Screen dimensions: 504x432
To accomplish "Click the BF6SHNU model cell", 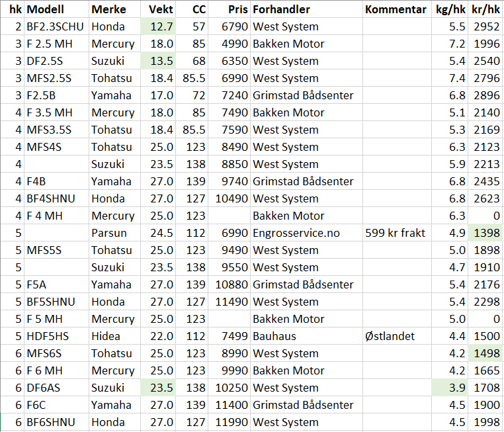I will (x=57, y=422).
